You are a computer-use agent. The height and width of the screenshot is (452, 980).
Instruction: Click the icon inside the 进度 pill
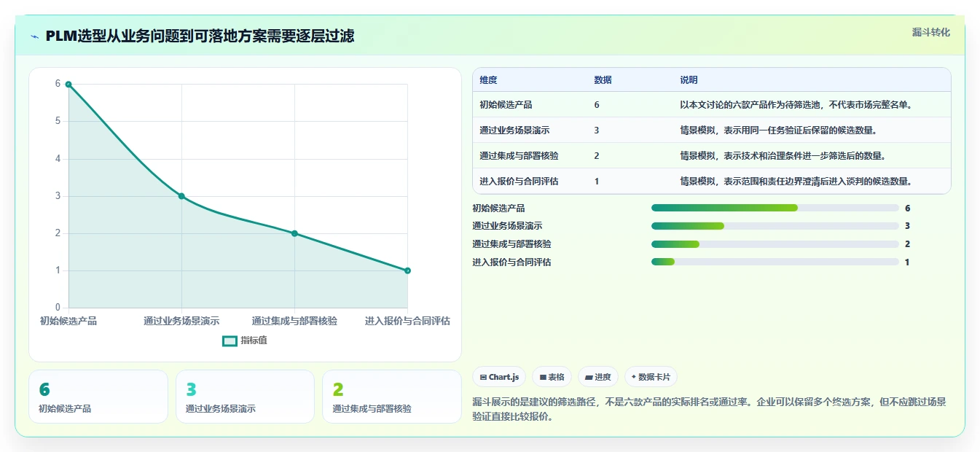point(589,378)
